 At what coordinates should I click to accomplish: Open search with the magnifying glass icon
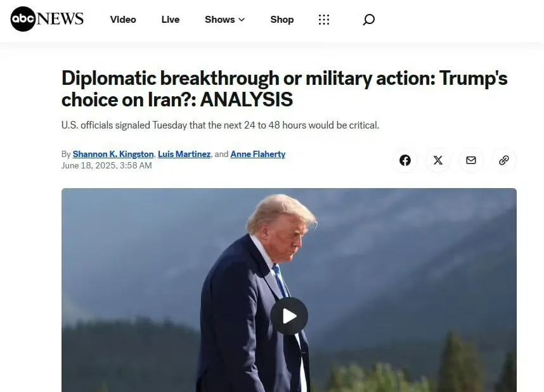(368, 20)
